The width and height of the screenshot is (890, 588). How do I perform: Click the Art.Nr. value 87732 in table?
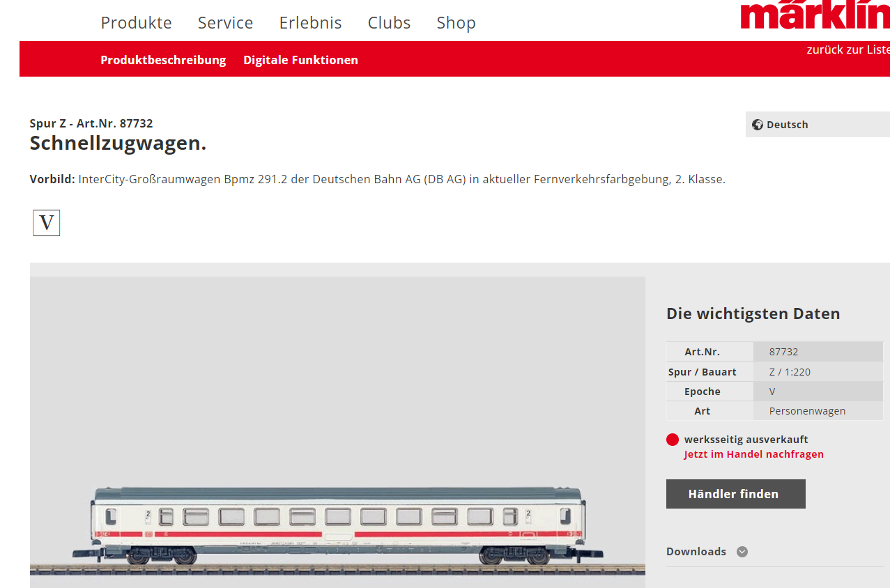point(783,352)
